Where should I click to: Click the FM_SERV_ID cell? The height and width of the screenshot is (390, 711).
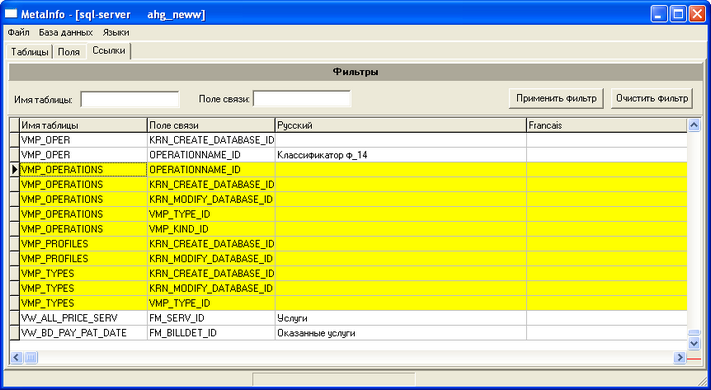(x=211, y=318)
